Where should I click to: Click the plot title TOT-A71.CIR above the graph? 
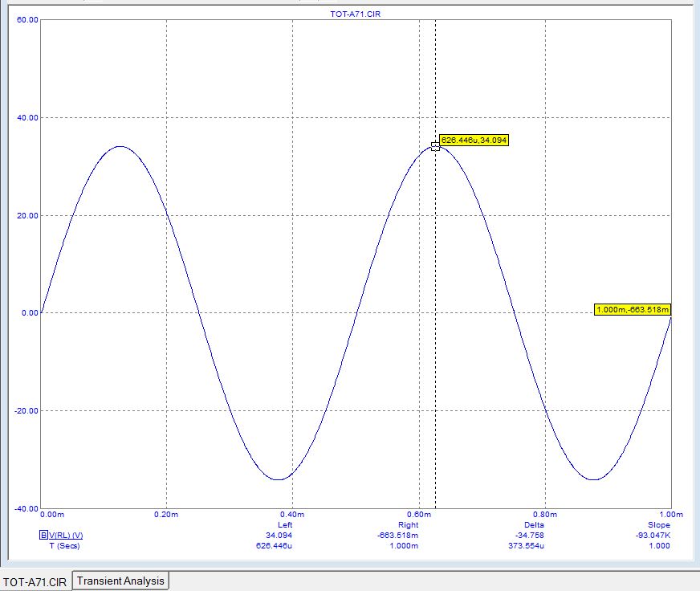356,14
